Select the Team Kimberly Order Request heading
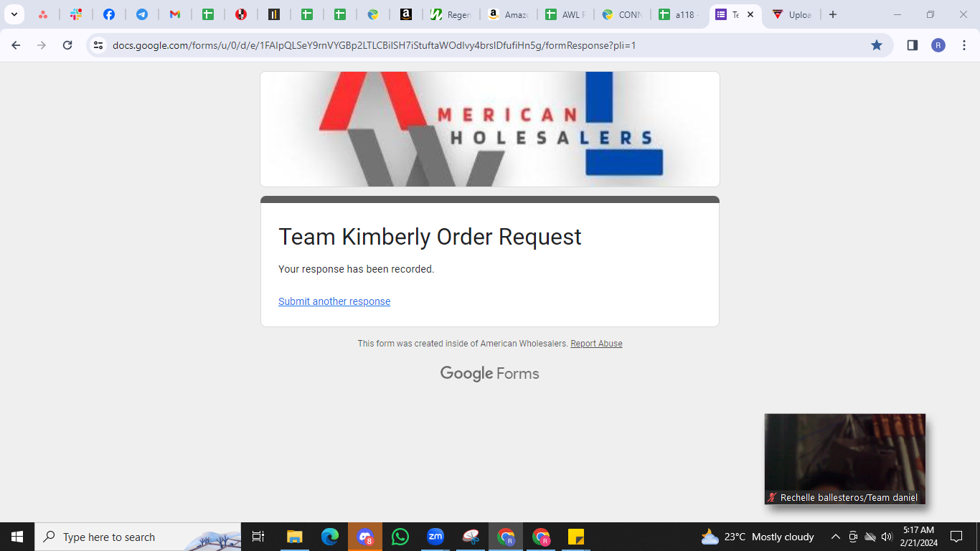The image size is (980, 551). pos(430,237)
